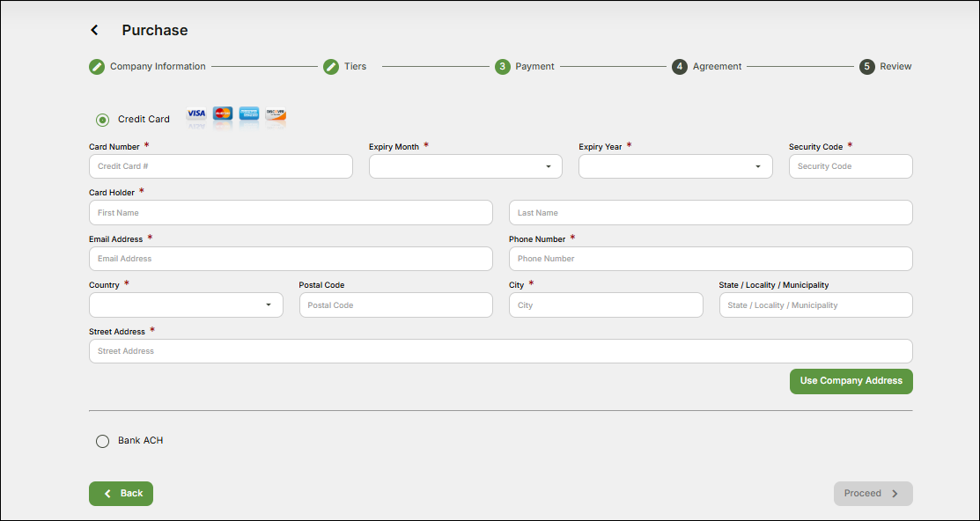Click the Card Number input field
This screenshot has width=980, height=521.
pos(220,166)
